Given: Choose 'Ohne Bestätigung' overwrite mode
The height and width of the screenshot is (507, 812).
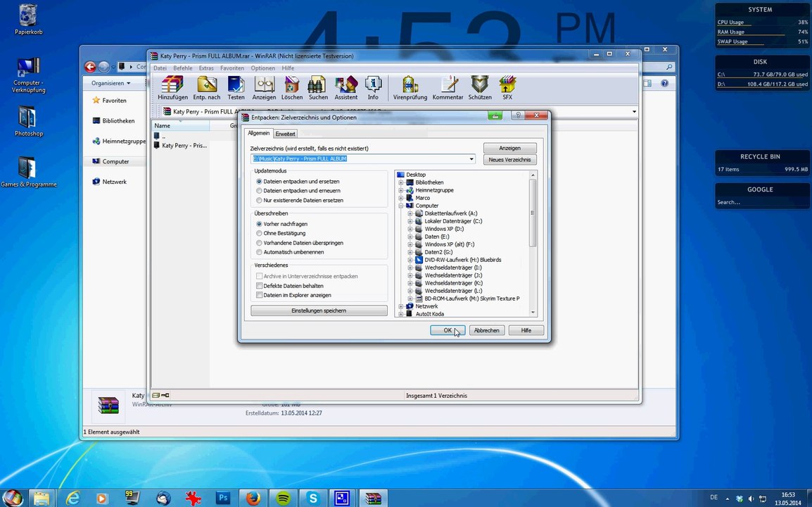Looking at the screenshot, I should [260, 233].
